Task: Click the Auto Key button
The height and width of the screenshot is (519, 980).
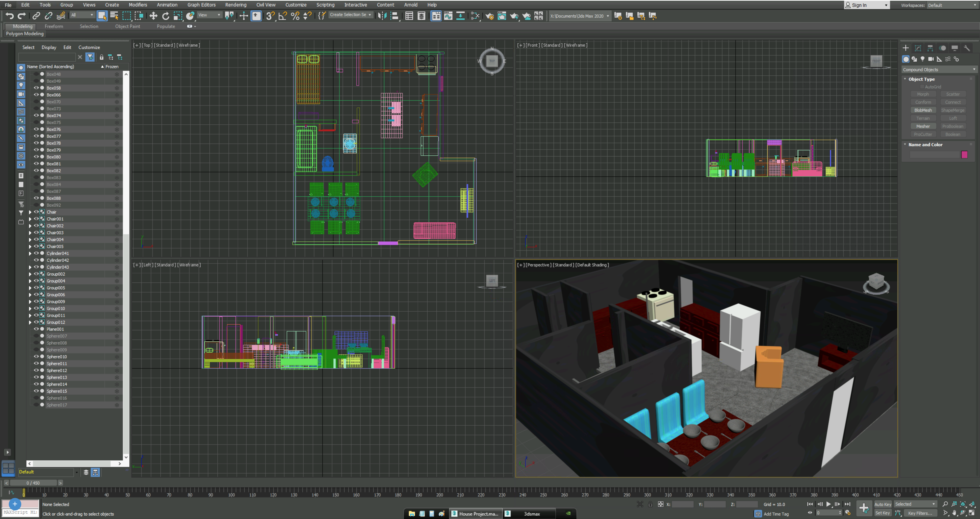Action: coord(883,504)
